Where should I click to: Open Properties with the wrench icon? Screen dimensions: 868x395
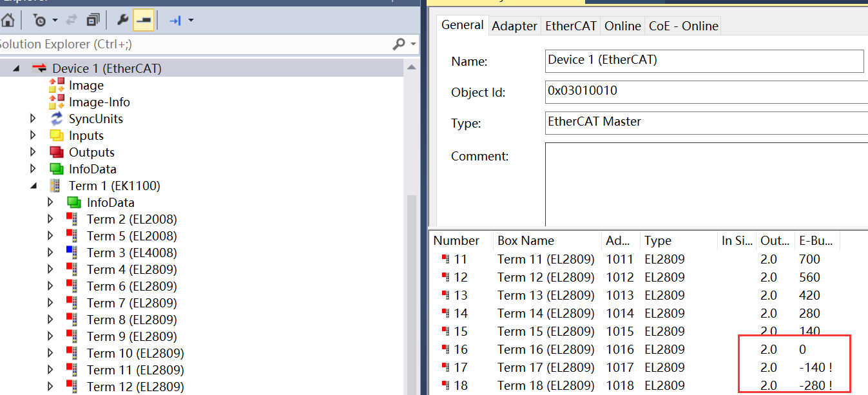pyautogui.click(x=122, y=21)
